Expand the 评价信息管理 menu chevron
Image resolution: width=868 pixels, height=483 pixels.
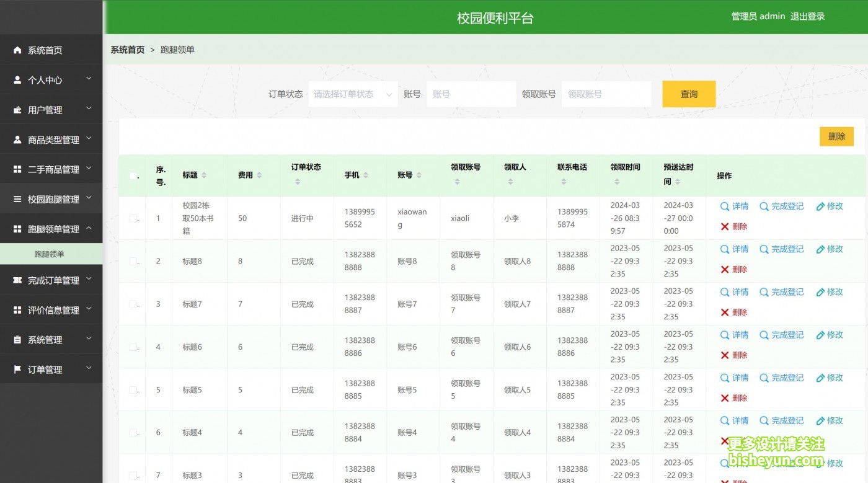coord(89,309)
